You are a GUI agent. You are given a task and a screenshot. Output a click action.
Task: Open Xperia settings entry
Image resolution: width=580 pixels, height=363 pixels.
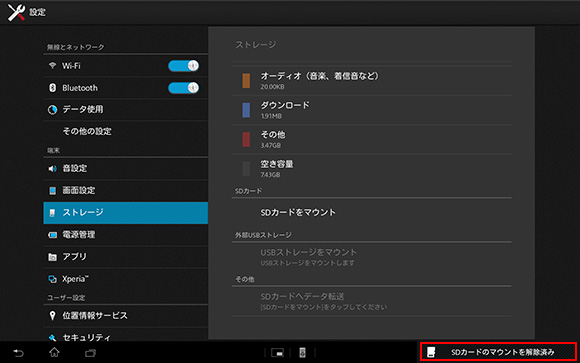[x=126, y=279]
